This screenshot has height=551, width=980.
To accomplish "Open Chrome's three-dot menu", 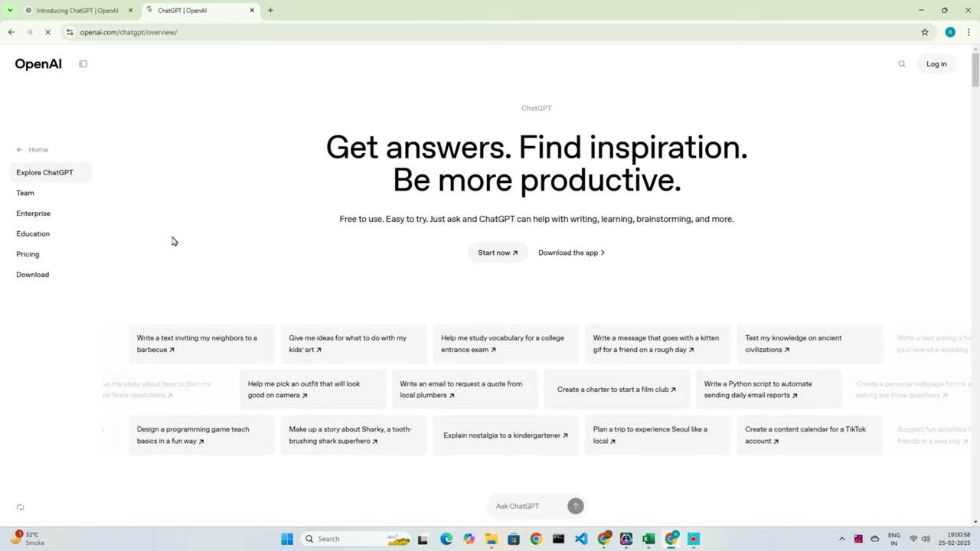I will [x=969, y=32].
